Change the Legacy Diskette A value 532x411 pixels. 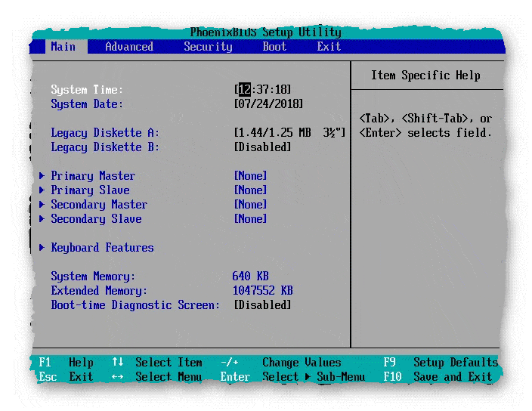(x=289, y=132)
